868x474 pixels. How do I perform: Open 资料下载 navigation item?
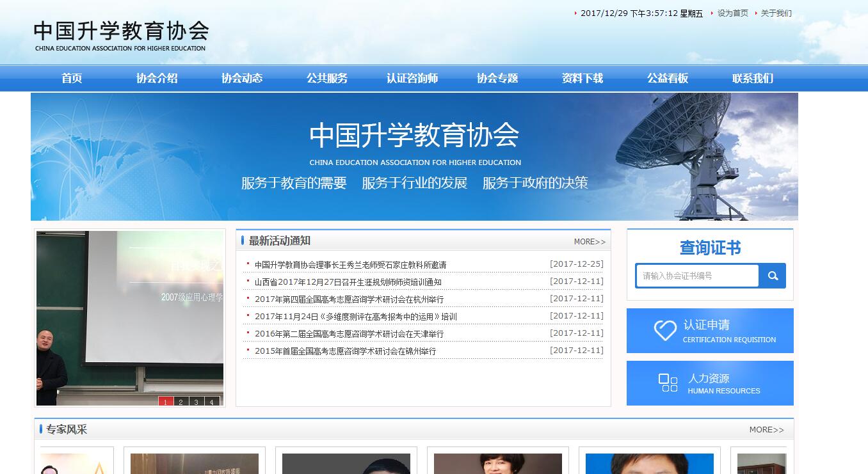point(583,78)
